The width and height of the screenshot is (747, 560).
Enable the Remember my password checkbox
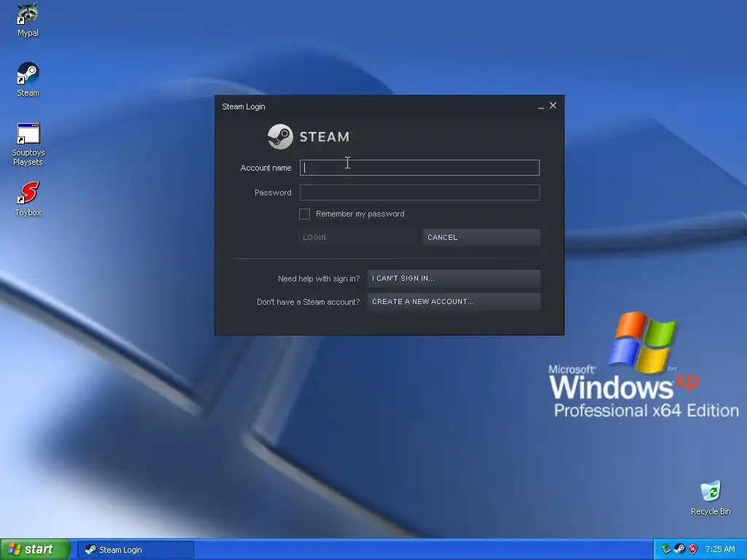click(x=304, y=214)
